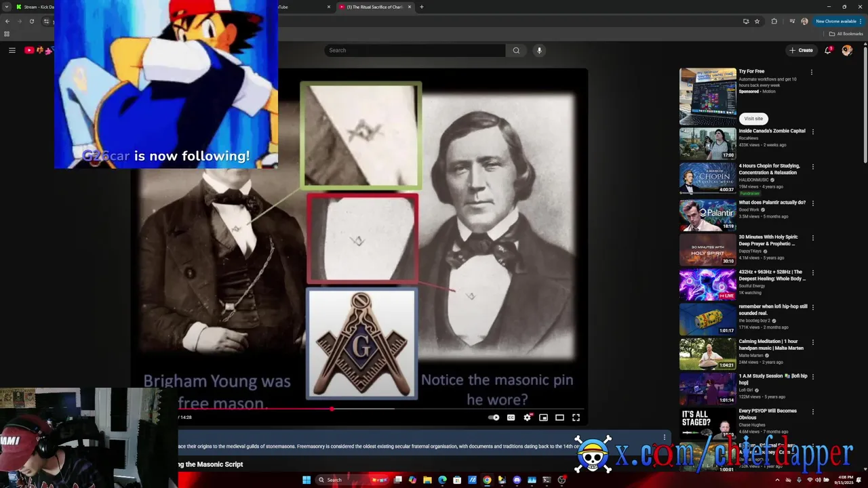
Task: Click inside the YouTube search field
Action: 415,50
